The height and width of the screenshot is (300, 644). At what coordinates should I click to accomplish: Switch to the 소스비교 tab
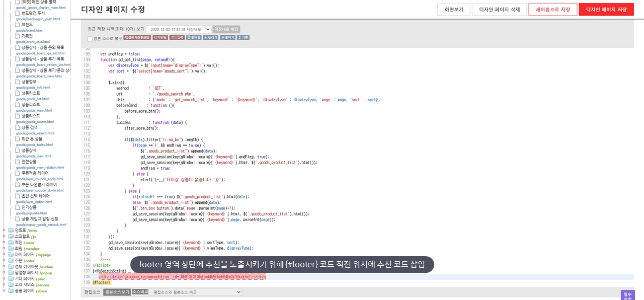pyautogui.click(x=140, y=292)
